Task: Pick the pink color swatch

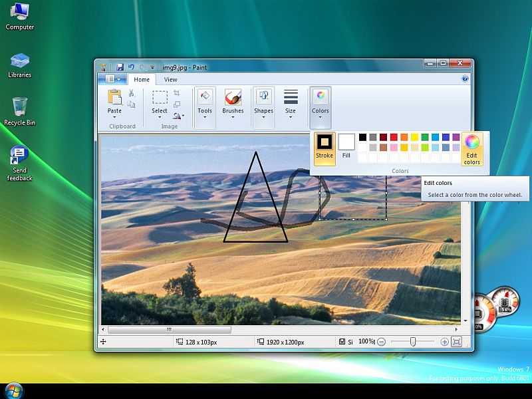Action: [394, 147]
